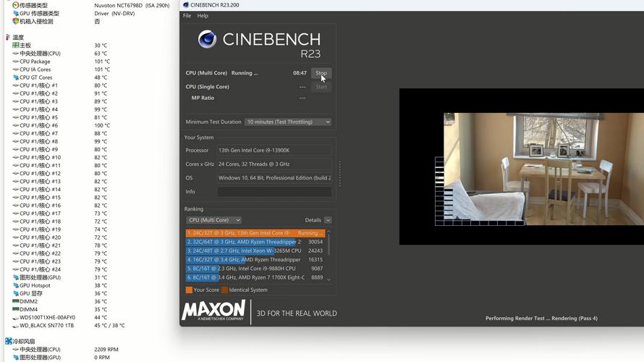Click the rendered room preview image
Viewport: 644px width, 362px height.
pos(543,169)
